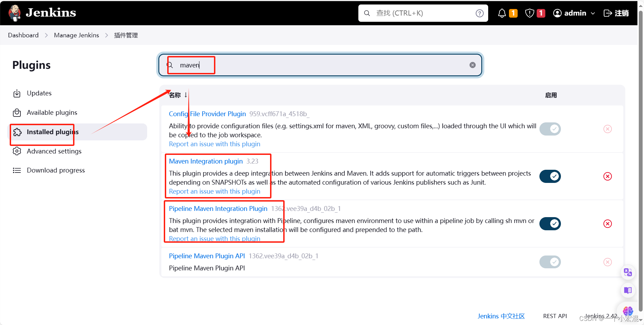Viewport: 644px width, 325px height.
Task: Select the Installed plugins puzzle icon
Action: (x=17, y=132)
